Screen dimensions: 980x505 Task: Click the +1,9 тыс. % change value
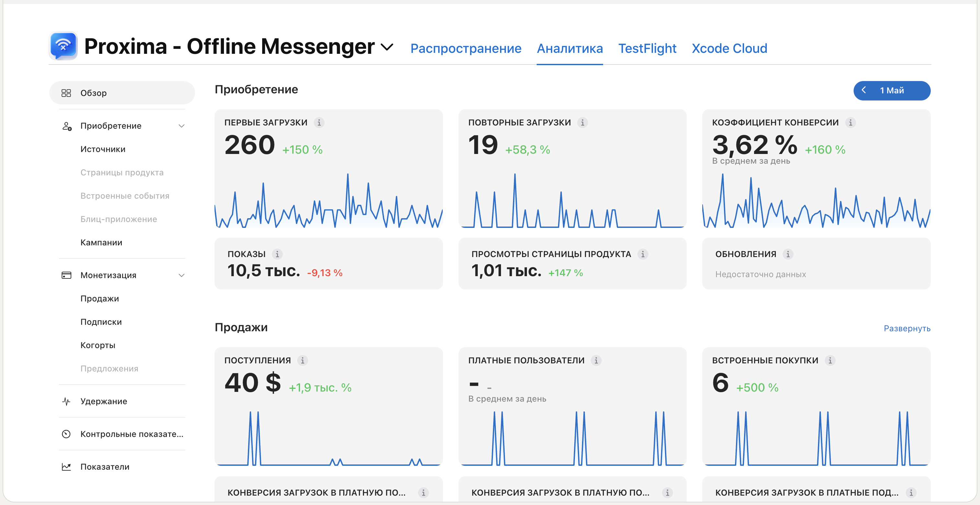(320, 387)
